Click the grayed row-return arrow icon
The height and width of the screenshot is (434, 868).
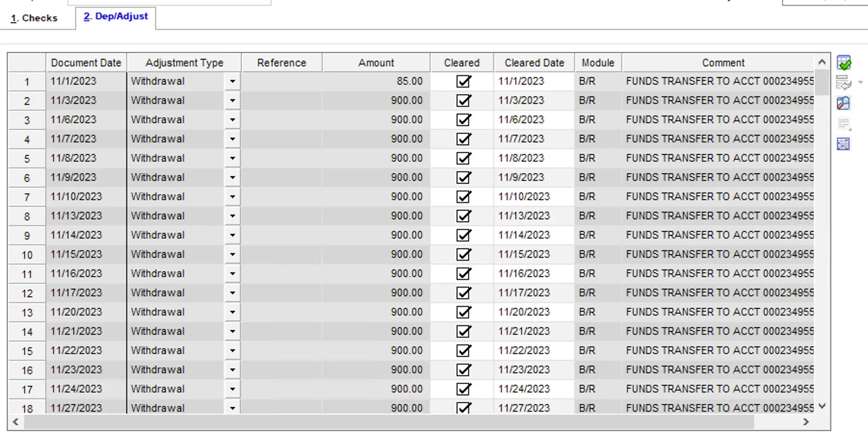(843, 83)
